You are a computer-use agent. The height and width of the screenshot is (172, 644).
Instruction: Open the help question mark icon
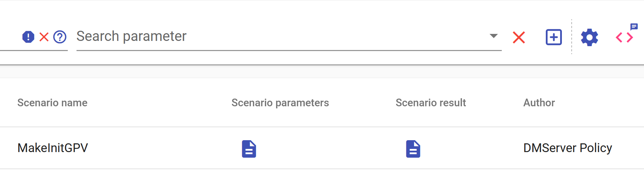pyautogui.click(x=60, y=37)
